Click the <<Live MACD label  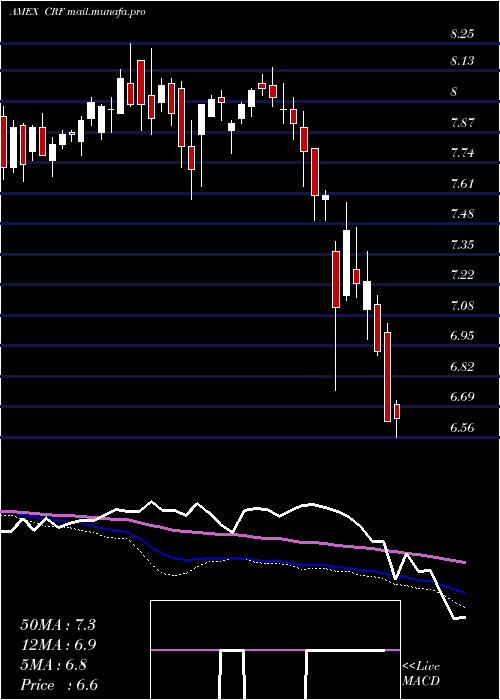(421, 674)
